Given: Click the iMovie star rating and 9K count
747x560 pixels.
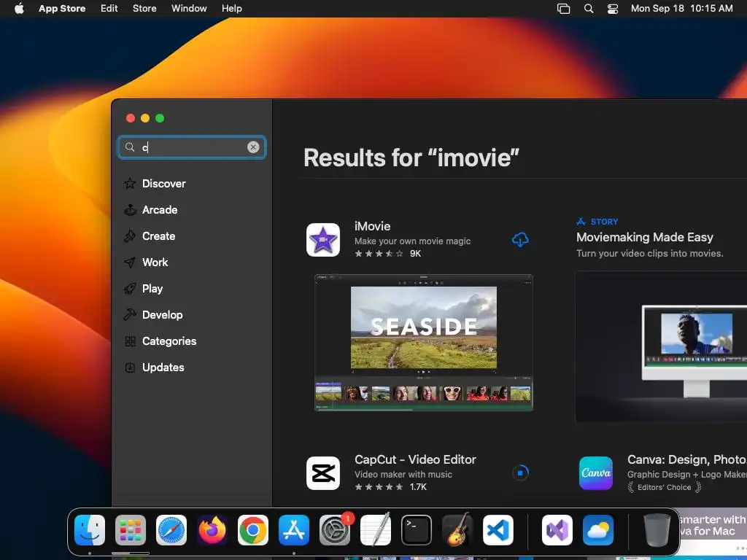Looking at the screenshot, I should 388,254.
